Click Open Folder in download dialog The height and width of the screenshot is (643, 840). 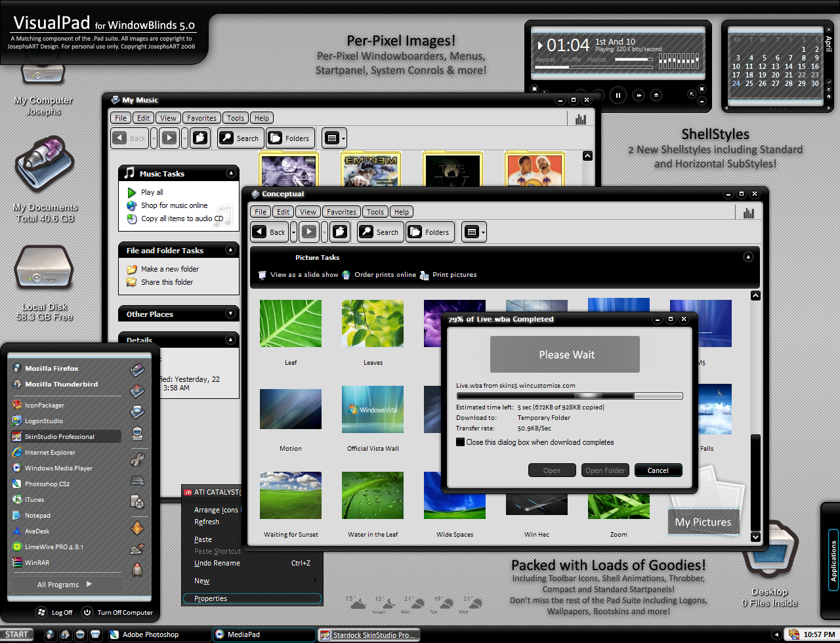[605, 470]
